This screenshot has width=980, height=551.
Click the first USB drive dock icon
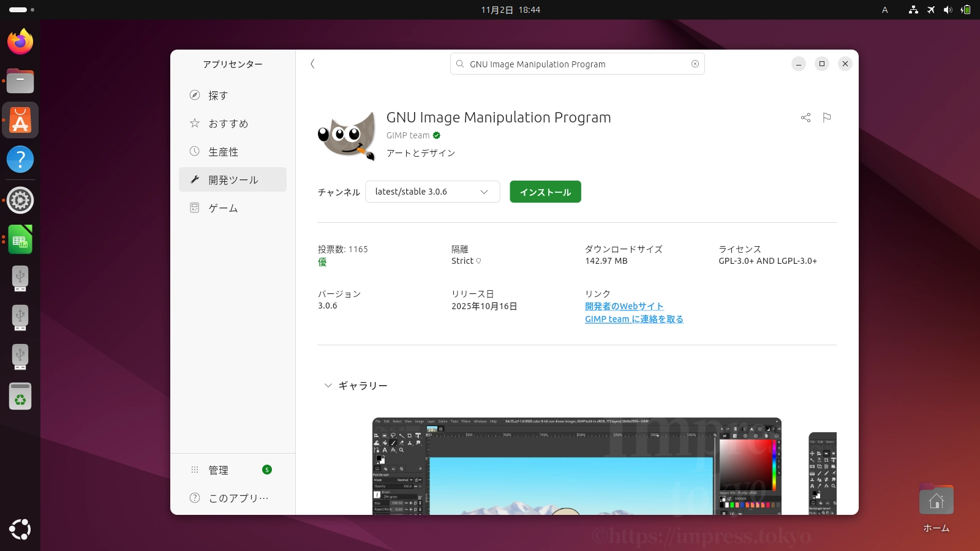[x=20, y=279]
